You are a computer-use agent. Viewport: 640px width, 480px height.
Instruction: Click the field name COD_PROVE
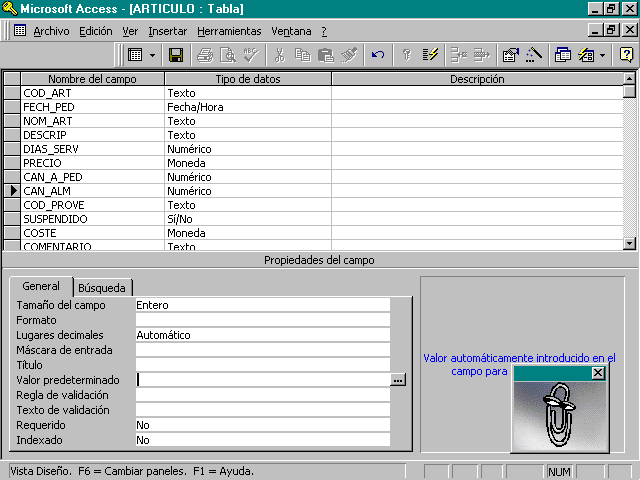coord(53,205)
